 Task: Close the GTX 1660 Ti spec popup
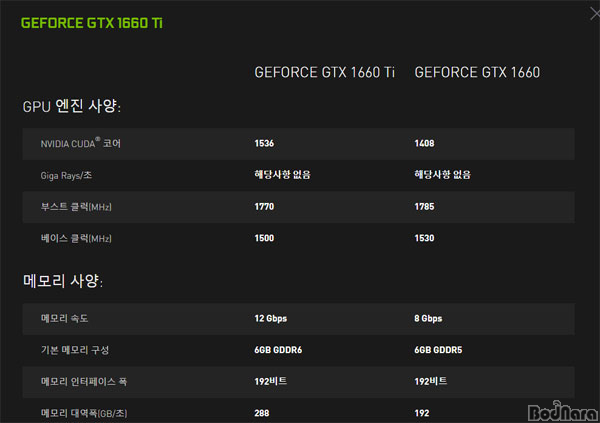point(595,14)
